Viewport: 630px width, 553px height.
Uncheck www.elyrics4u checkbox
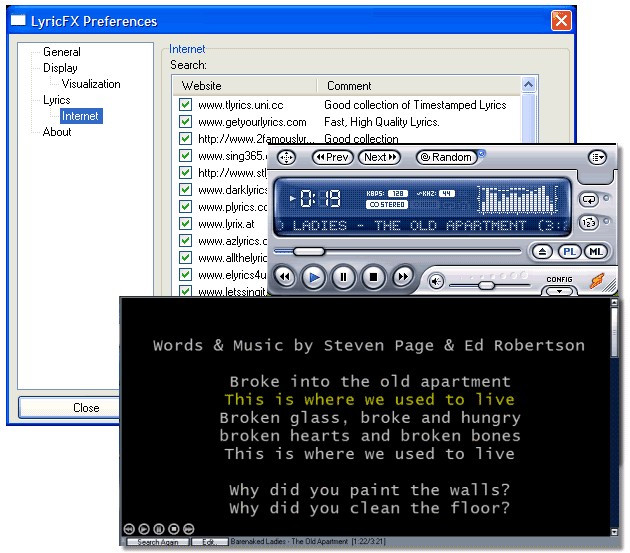coord(185,274)
